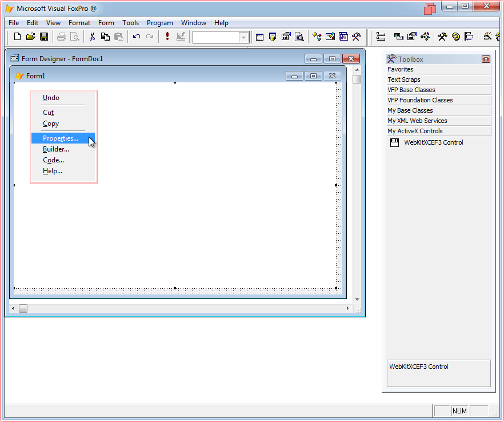Viewport: 504px width, 422px height.
Task: Open the Data Session window icon
Action: (x=273, y=37)
